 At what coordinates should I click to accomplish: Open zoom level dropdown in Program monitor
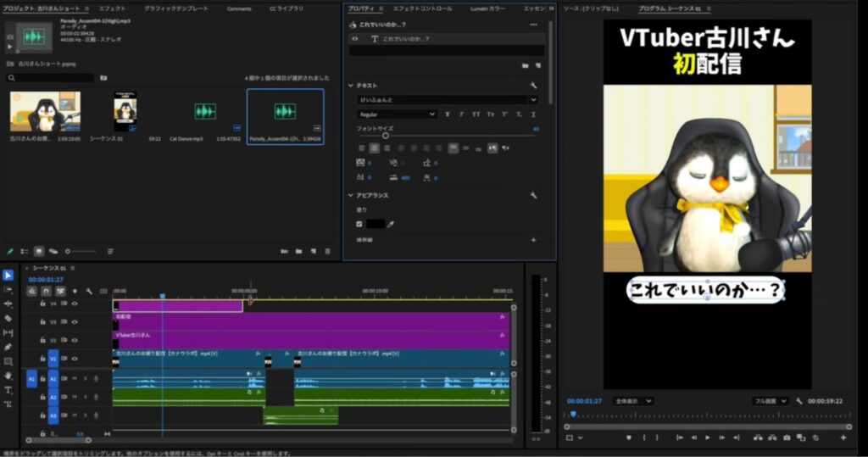(632, 400)
